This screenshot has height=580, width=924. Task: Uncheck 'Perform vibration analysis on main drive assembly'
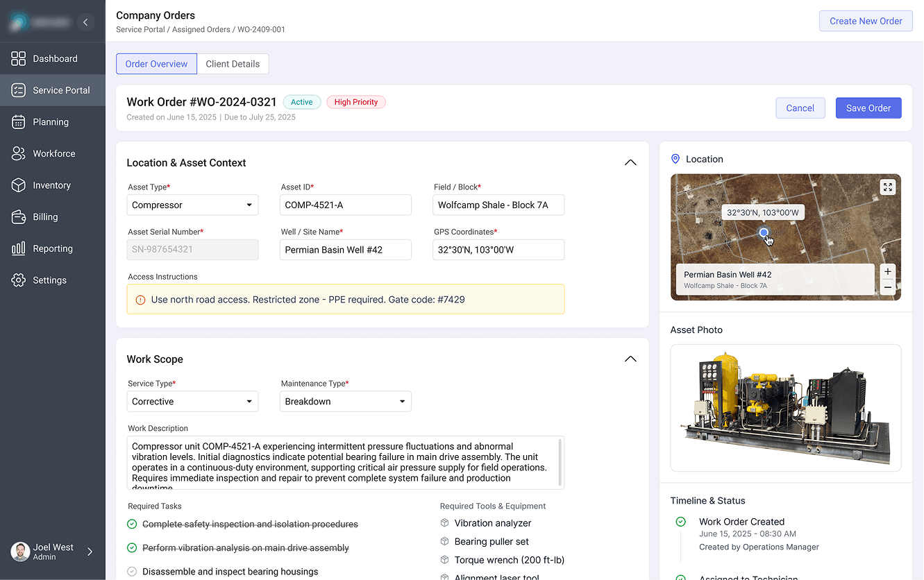(132, 547)
